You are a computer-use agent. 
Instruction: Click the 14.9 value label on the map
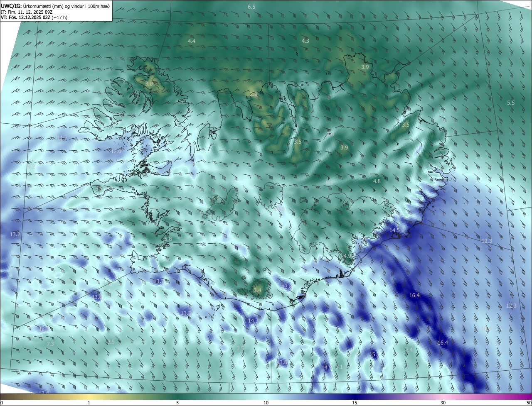coord(327,368)
